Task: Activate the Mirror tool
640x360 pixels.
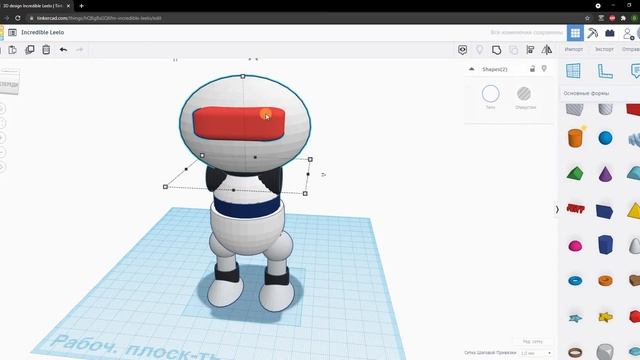Action: (547, 50)
